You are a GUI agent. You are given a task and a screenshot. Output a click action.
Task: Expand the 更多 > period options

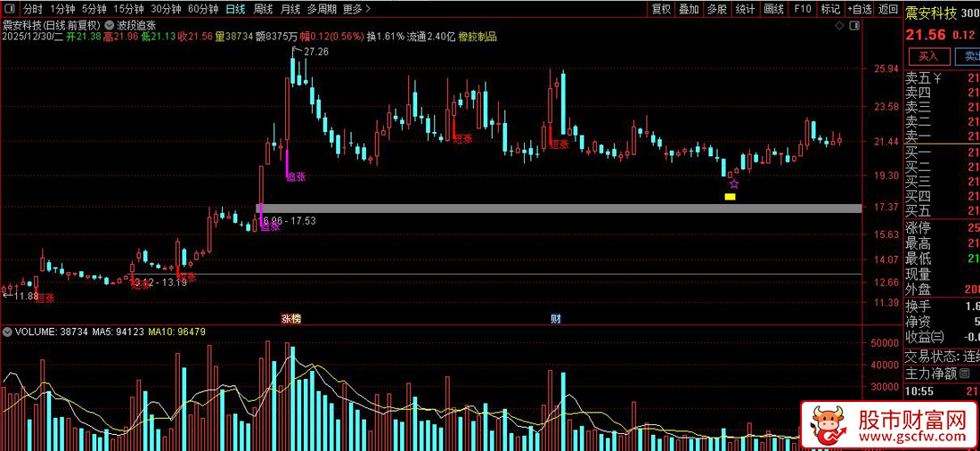pyautogui.click(x=356, y=9)
